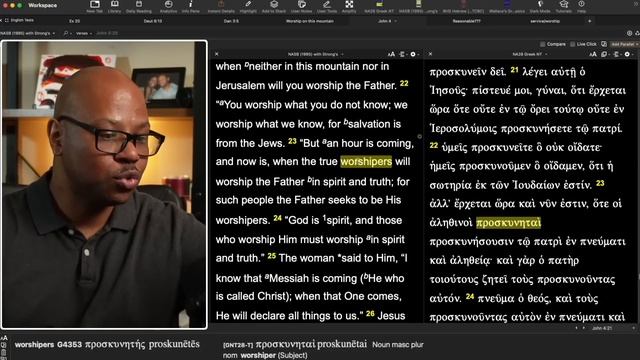This screenshot has width=640, height=360.
Task: Open Help from the toolbar
Action: click(x=581, y=7)
